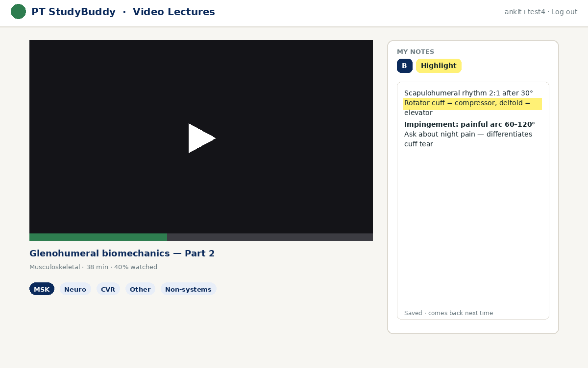Click the Ask about night pain note
588x368 pixels.
468,139
